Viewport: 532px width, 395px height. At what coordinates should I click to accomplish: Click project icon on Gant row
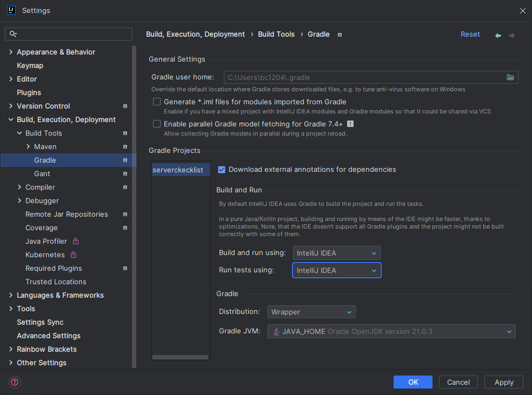pyautogui.click(x=125, y=174)
